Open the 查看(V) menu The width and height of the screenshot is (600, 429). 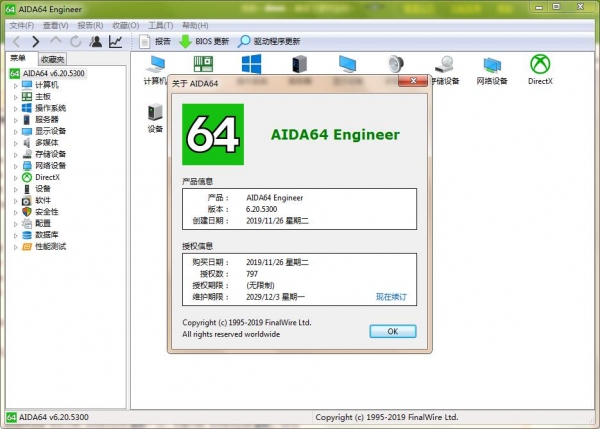[x=55, y=26]
